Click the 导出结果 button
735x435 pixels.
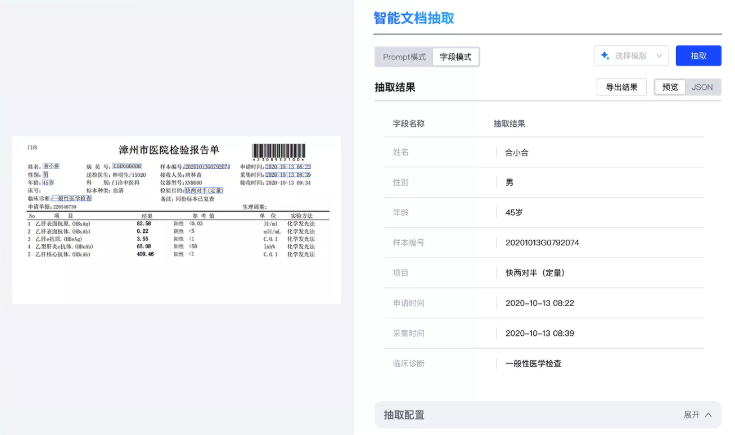(x=621, y=87)
